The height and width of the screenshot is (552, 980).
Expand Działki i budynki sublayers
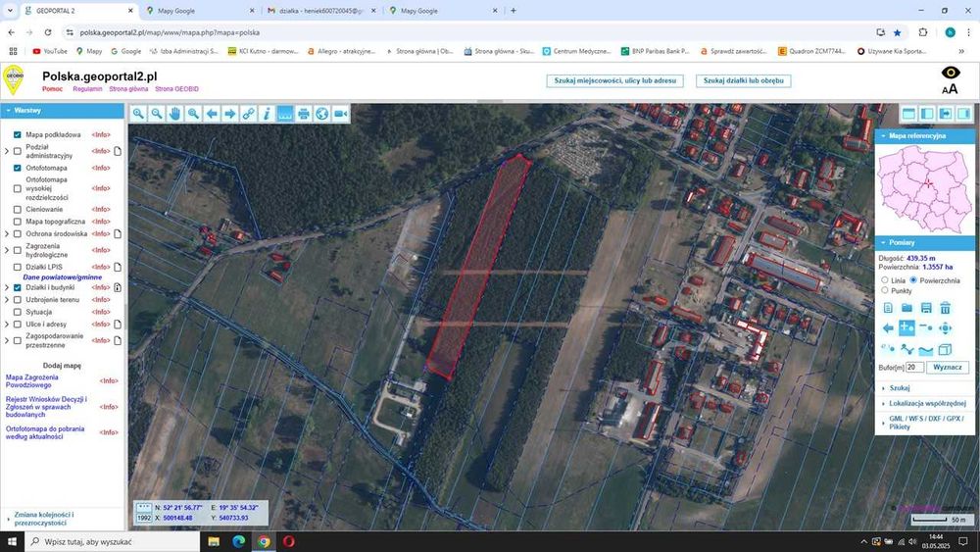point(7,287)
